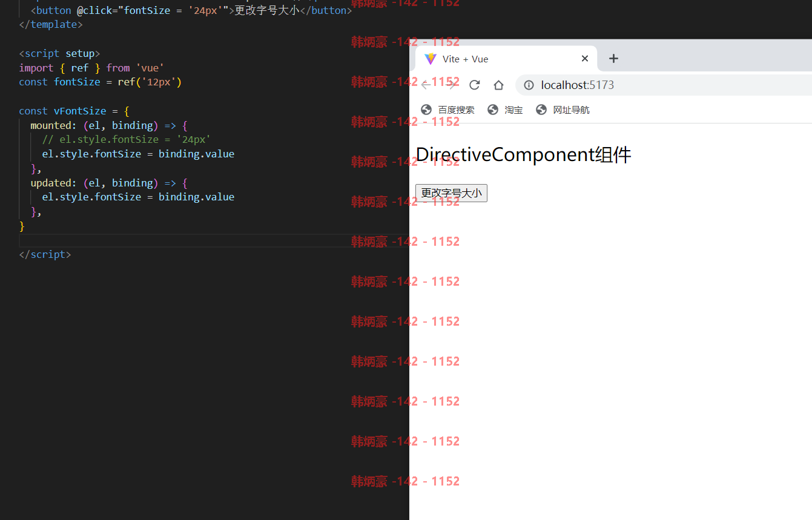812x520 pixels.
Task: Focus the localhost:5173 address bar
Action: coord(664,85)
